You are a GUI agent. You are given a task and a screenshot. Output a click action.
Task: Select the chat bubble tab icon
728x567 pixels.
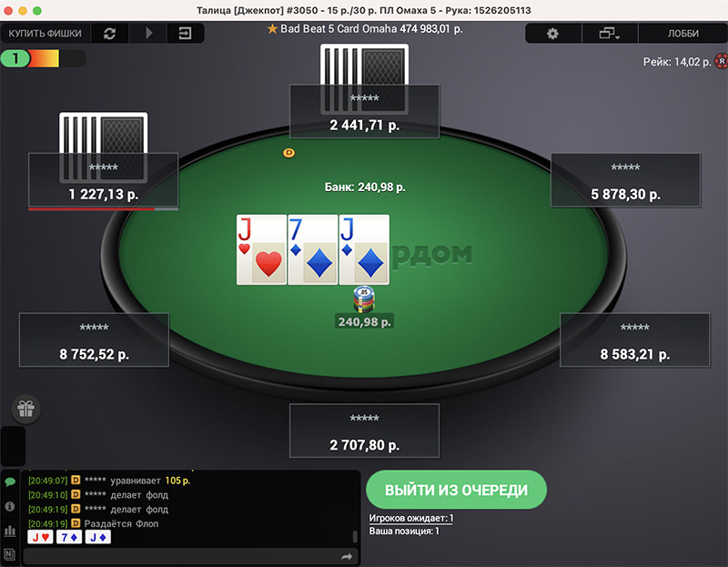(x=10, y=481)
